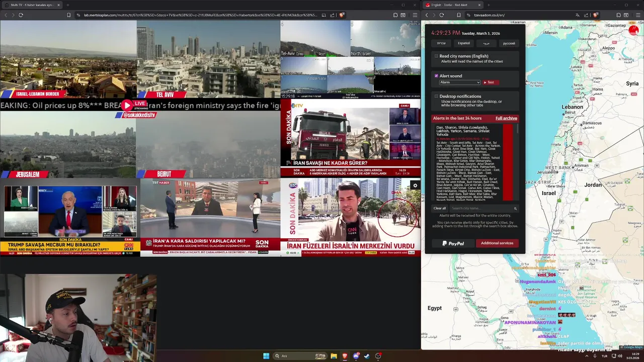Click the Lebanon label on the map
Image resolution: width=644 pixels, height=362 pixels.
coord(572,107)
